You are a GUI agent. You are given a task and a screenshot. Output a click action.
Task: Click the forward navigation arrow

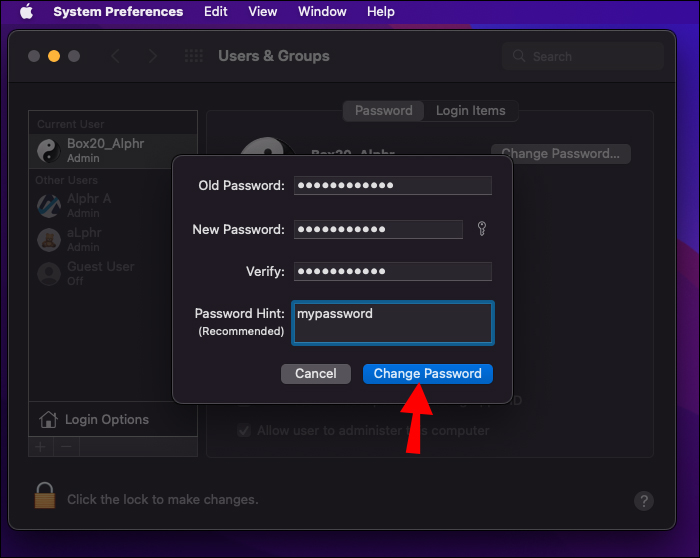click(x=152, y=57)
